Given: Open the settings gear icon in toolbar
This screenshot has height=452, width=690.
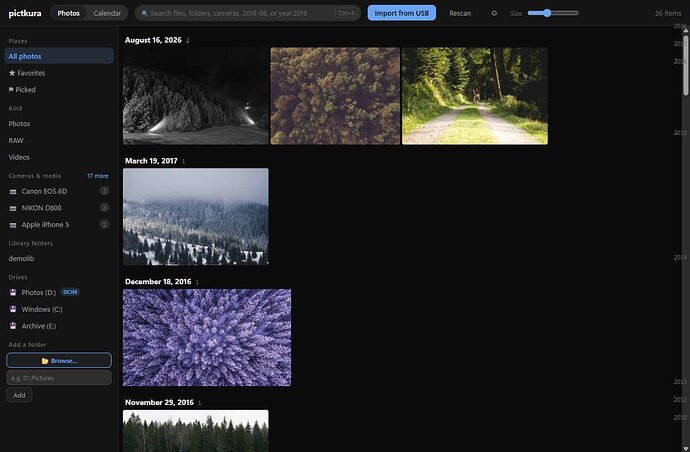Looking at the screenshot, I should (x=494, y=13).
